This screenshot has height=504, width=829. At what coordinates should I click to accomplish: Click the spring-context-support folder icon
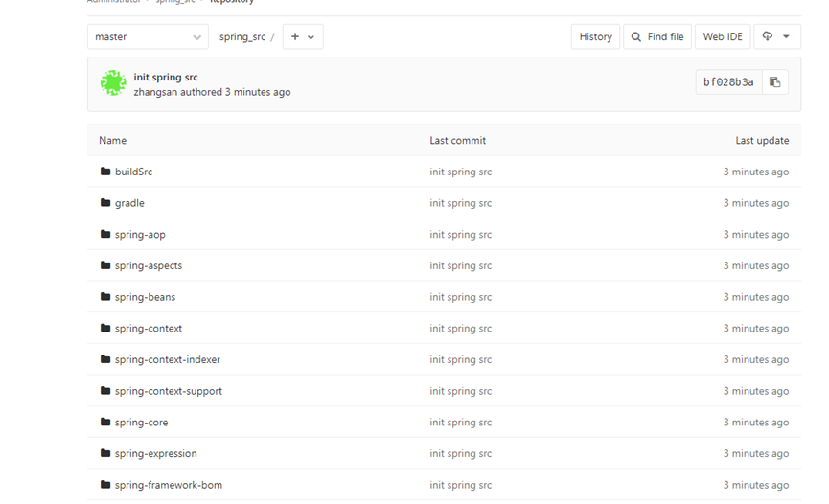[x=105, y=390]
